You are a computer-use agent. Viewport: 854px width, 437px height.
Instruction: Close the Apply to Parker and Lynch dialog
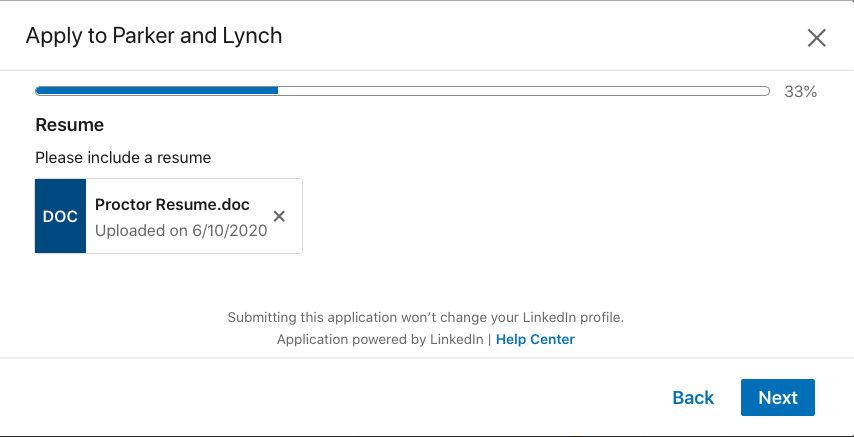[x=816, y=38]
